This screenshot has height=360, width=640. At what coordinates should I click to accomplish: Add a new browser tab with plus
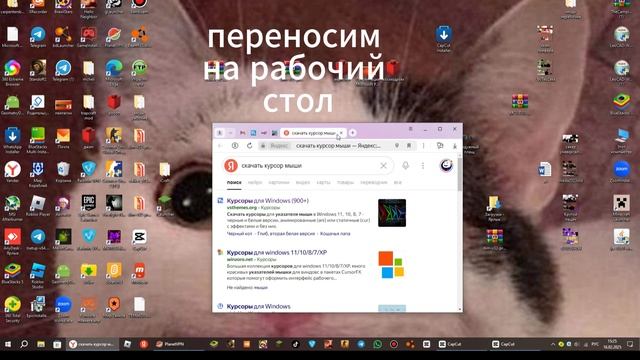pos(353,133)
